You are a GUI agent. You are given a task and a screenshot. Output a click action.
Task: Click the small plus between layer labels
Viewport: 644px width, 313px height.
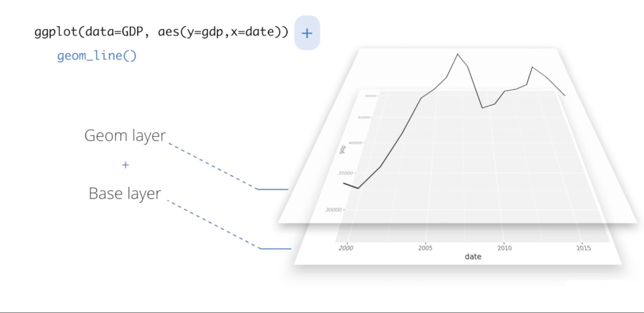click(x=125, y=165)
